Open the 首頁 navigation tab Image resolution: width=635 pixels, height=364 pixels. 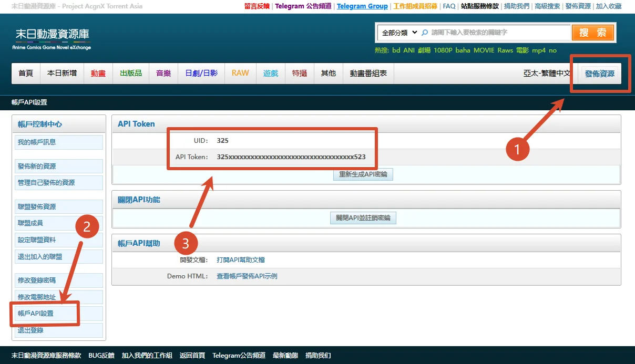[26, 74]
